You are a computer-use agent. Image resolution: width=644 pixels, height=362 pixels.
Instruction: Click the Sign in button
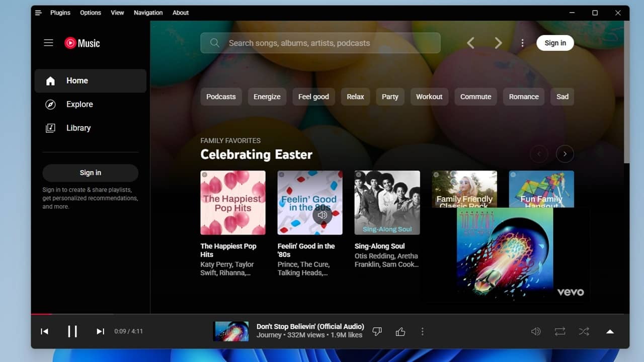[x=555, y=43]
